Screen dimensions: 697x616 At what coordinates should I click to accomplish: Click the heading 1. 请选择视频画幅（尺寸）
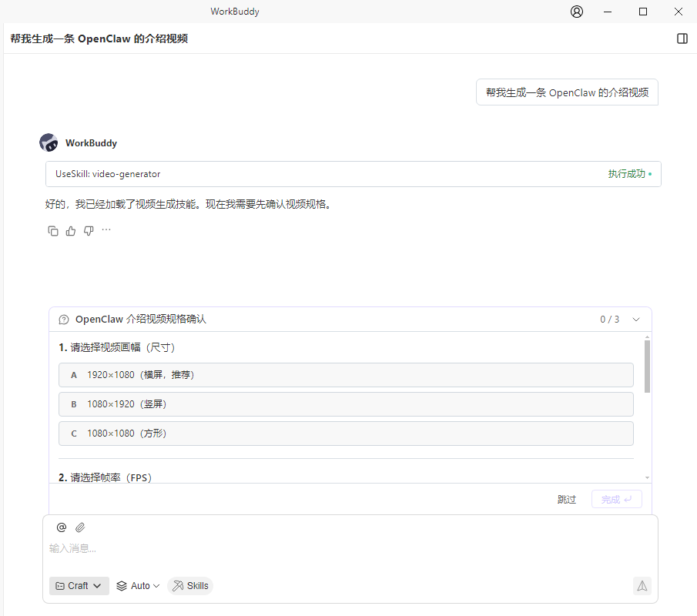(117, 347)
